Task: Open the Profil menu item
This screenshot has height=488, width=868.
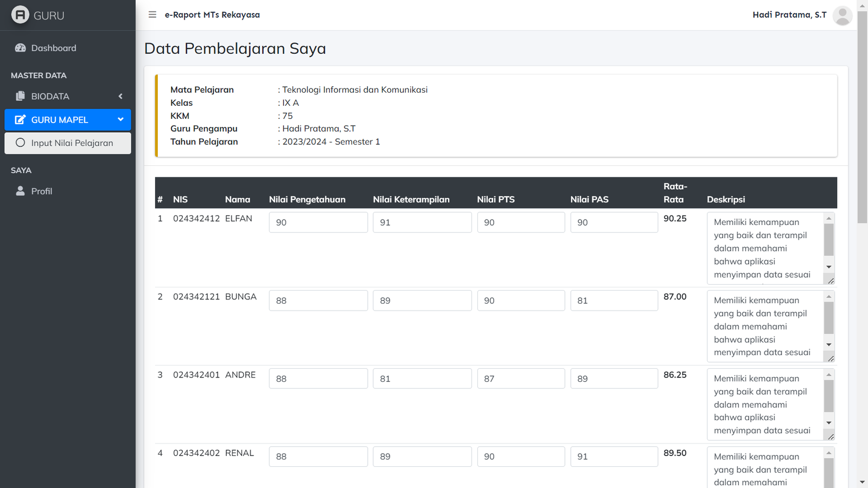Action: [x=42, y=191]
